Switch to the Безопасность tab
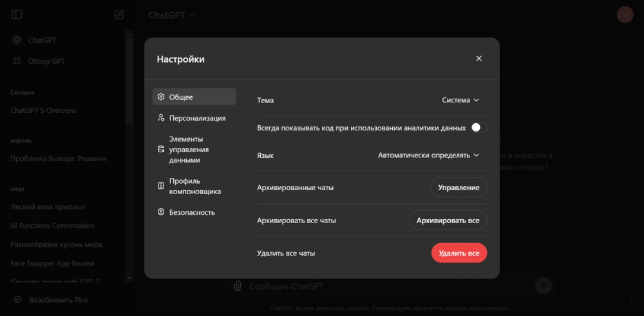644x316 pixels. [x=194, y=212]
